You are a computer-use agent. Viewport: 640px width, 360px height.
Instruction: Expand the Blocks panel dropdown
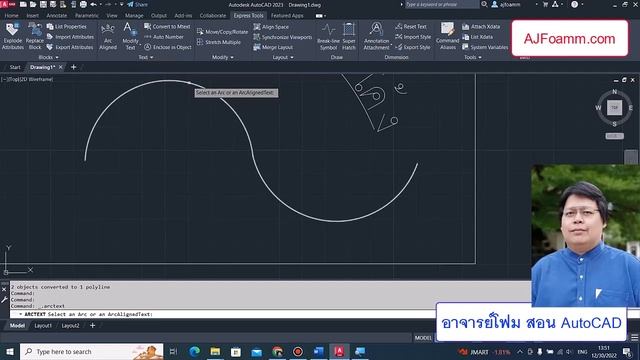(48, 58)
